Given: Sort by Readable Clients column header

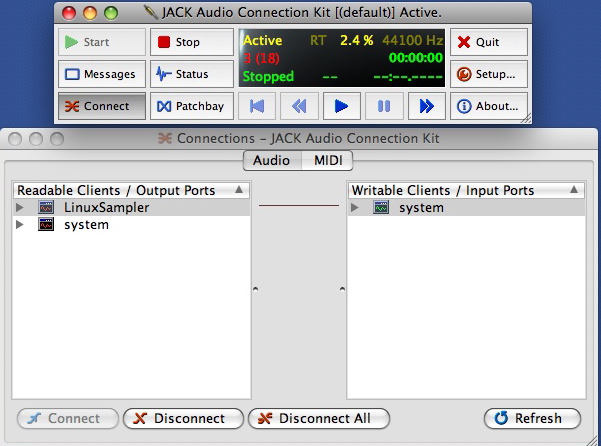Looking at the screenshot, I should pyautogui.click(x=131, y=190).
